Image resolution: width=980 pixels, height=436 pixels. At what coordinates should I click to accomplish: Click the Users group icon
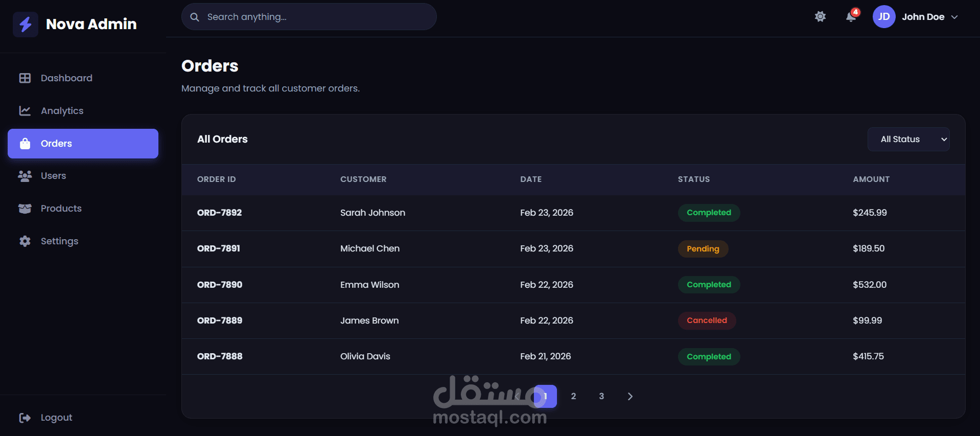tap(25, 176)
